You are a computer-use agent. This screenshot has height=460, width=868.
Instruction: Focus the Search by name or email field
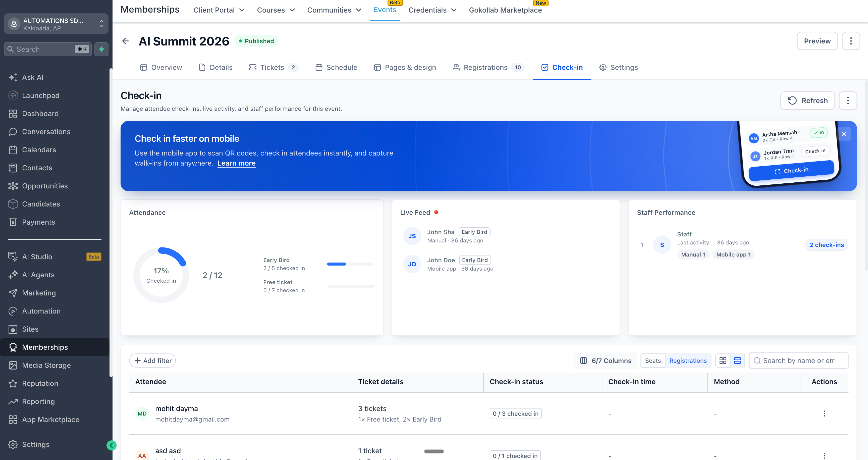tap(798, 361)
